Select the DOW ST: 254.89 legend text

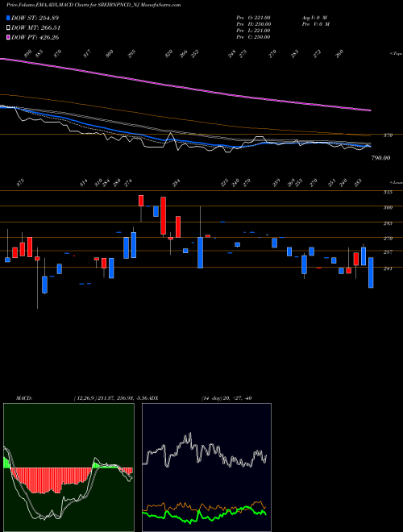point(35,18)
